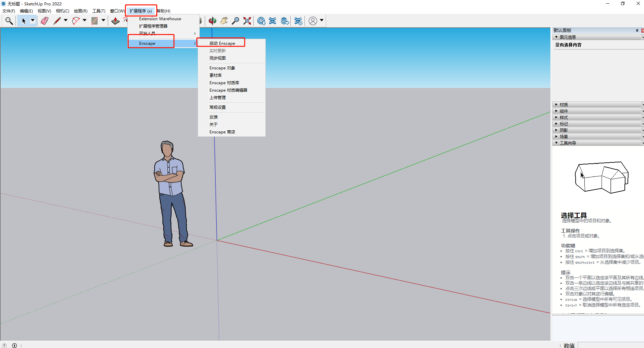Pin the 默认面板 panel

pyautogui.click(x=637, y=30)
